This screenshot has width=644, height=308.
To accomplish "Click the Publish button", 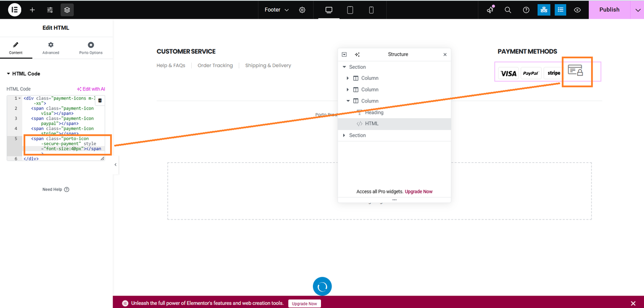I will click(609, 10).
